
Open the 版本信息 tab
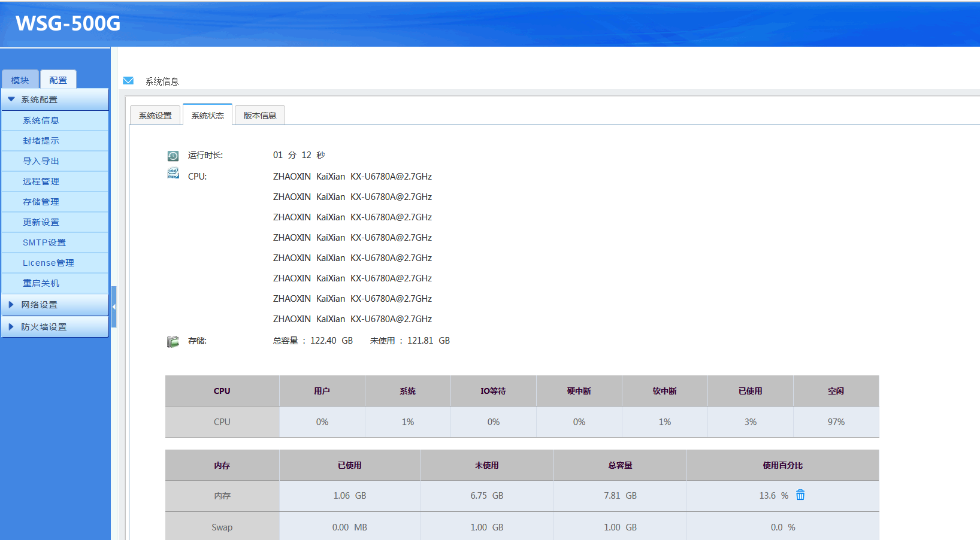point(259,116)
